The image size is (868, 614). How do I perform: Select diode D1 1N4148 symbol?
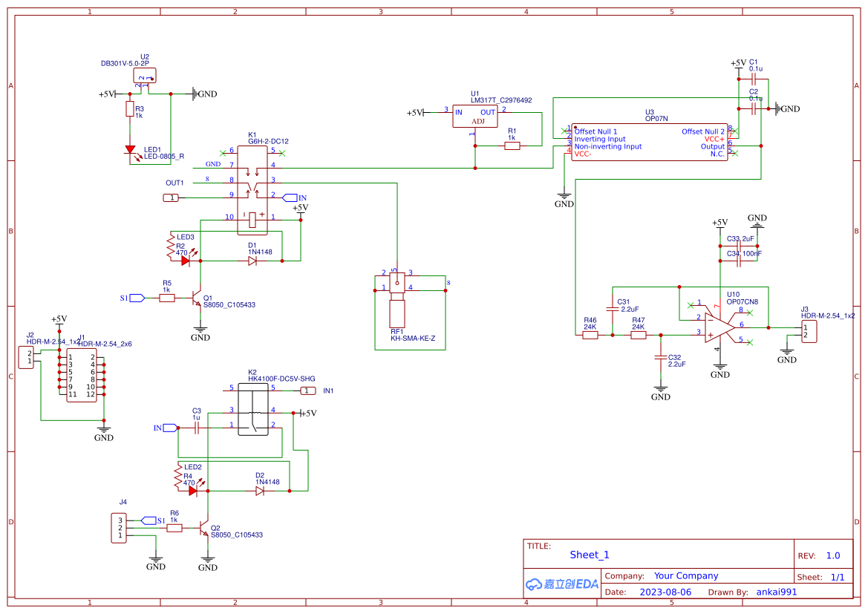coord(252,261)
